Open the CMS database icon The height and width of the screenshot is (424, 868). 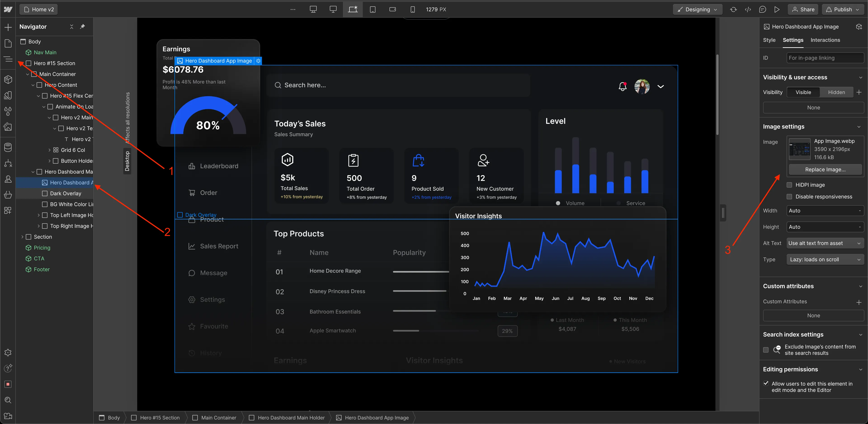pyautogui.click(x=8, y=147)
